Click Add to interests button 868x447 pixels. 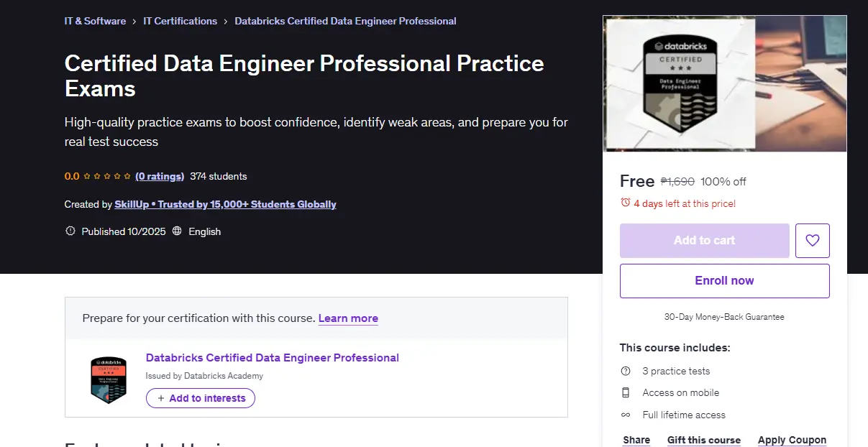click(x=201, y=398)
